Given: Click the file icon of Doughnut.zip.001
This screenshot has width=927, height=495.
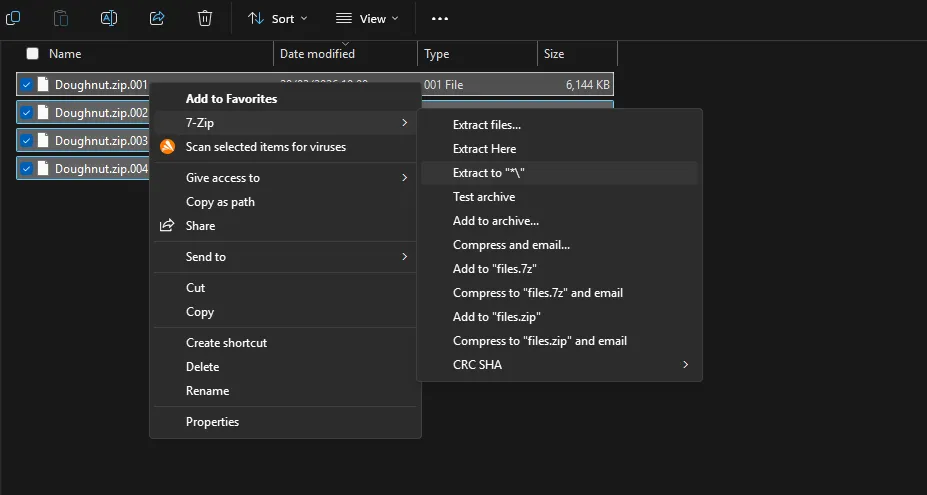Looking at the screenshot, I should (43, 85).
